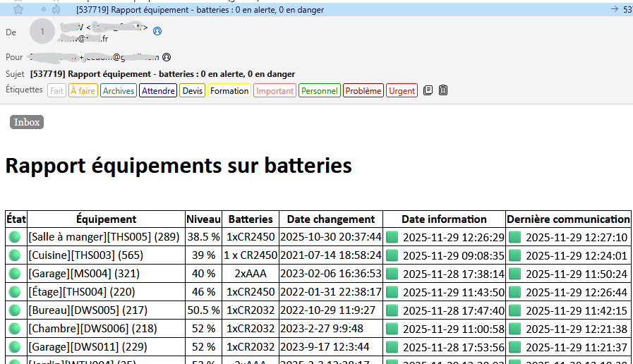This screenshot has width=633, height=364.
Task: Toggle the Fait tag
Action: click(56, 91)
